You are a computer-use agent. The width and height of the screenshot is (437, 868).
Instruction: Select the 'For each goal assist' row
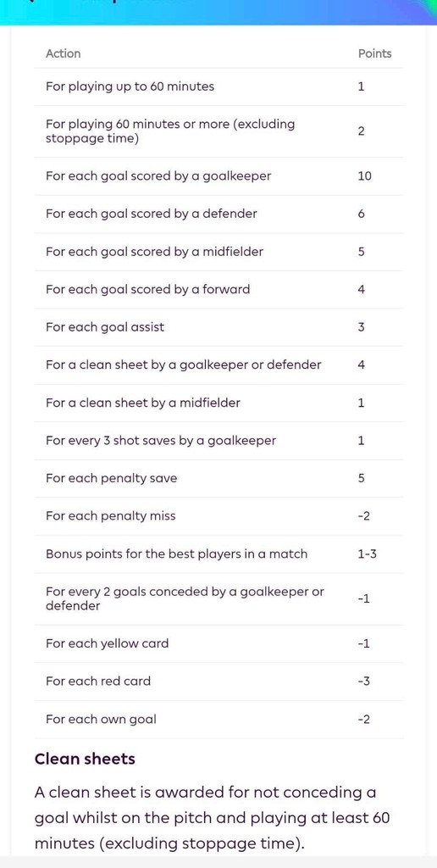(x=218, y=327)
